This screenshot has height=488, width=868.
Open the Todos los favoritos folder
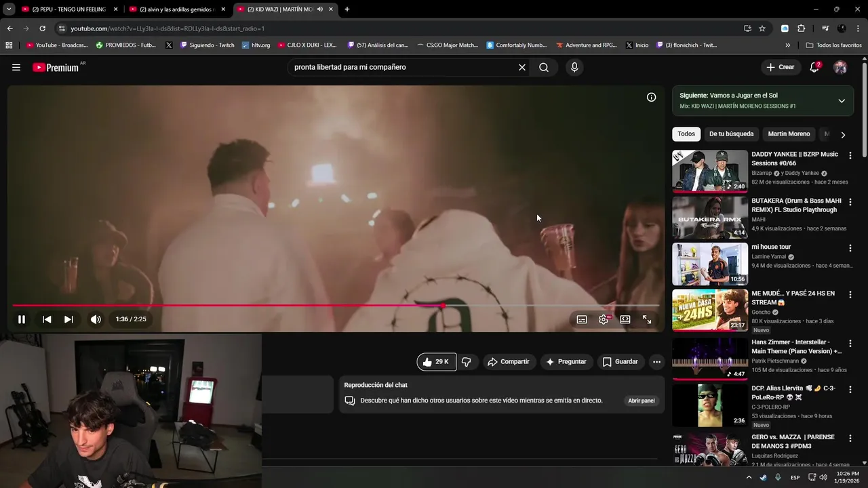(833, 45)
